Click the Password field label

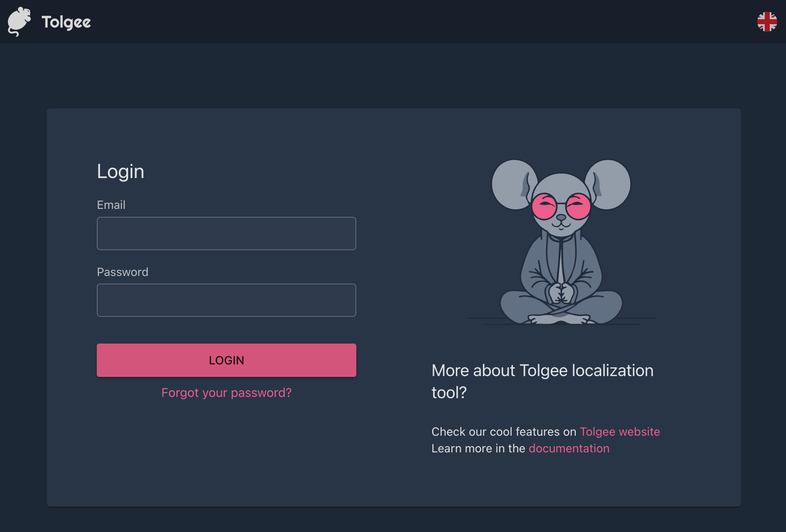(x=123, y=272)
